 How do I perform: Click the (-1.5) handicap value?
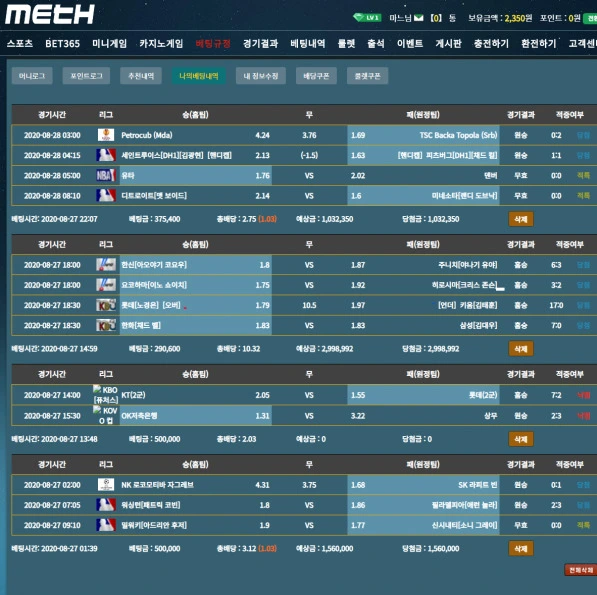[x=309, y=155]
